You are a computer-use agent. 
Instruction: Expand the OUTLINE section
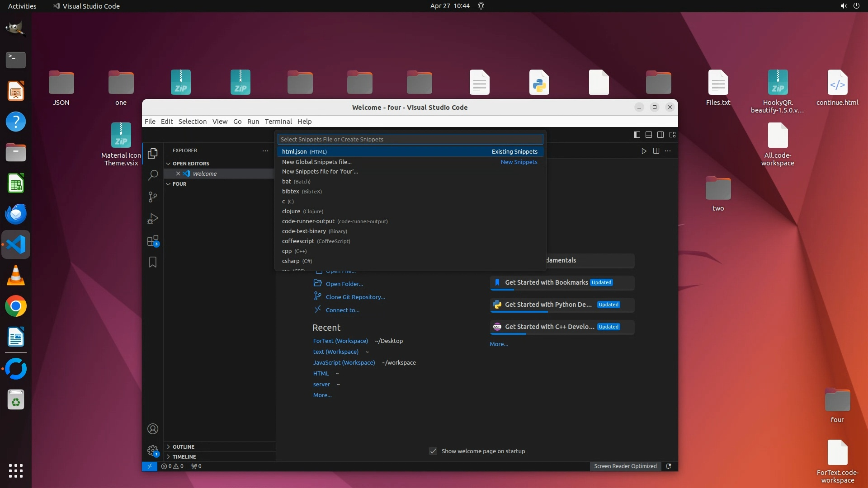[x=183, y=447]
